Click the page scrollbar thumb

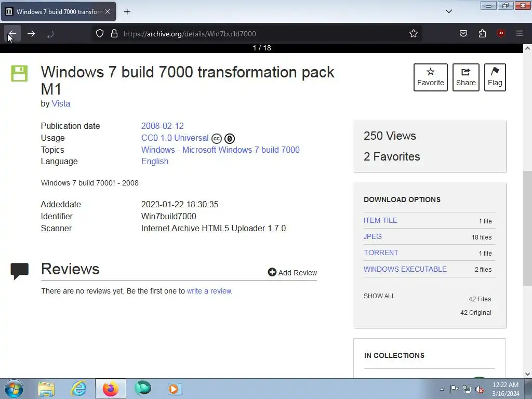pos(527,228)
